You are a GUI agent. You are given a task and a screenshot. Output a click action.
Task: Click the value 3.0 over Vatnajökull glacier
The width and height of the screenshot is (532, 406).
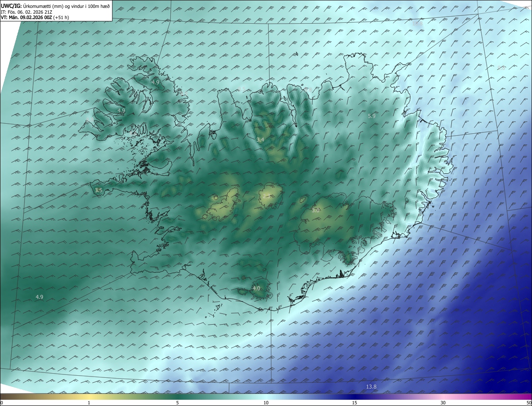[x=315, y=210]
